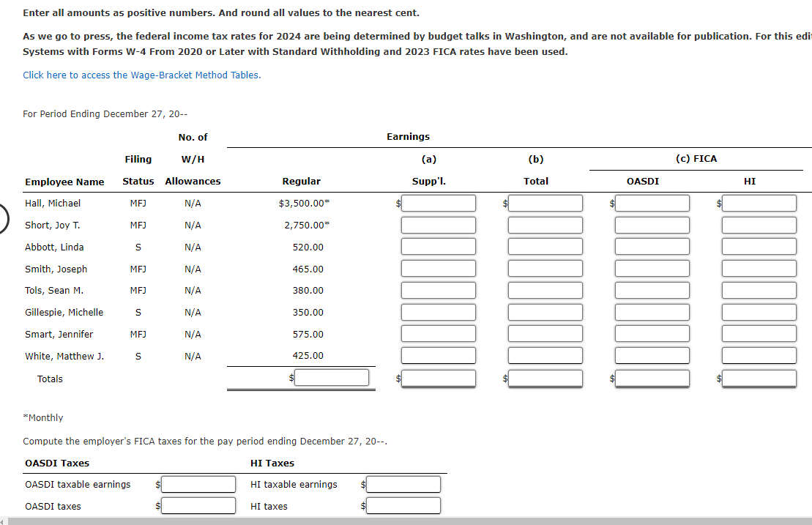Click the Supp'l Totals input box
Screen dimensions: 812x525
(438, 377)
